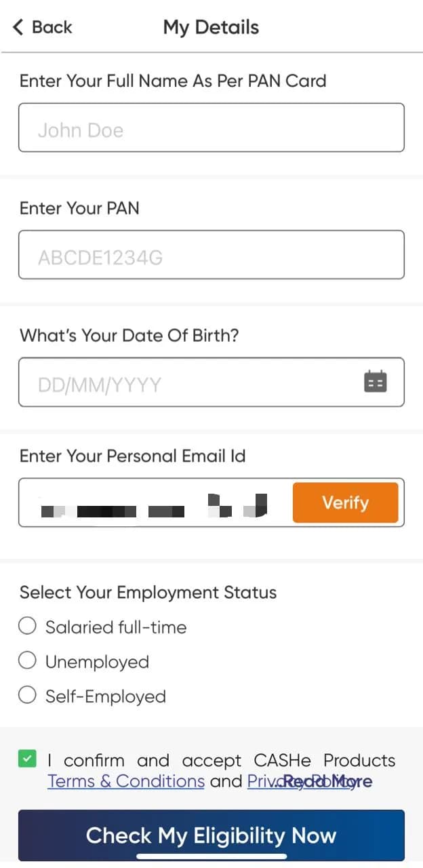Tap the Select Your Employment Status heading
Image resolution: width=423 pixels, height=868 pixels.
pyautogui.click(x=148, y=592)
